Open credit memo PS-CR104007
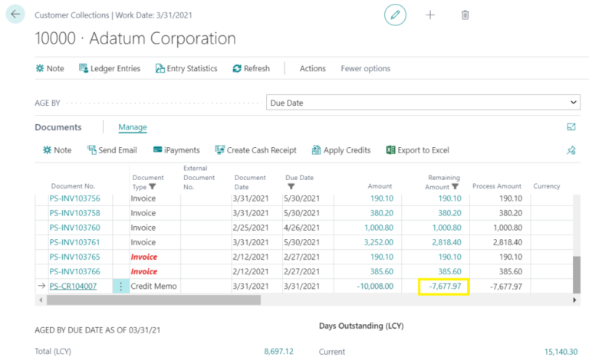 pyautogui.click(x=73, y=287)
